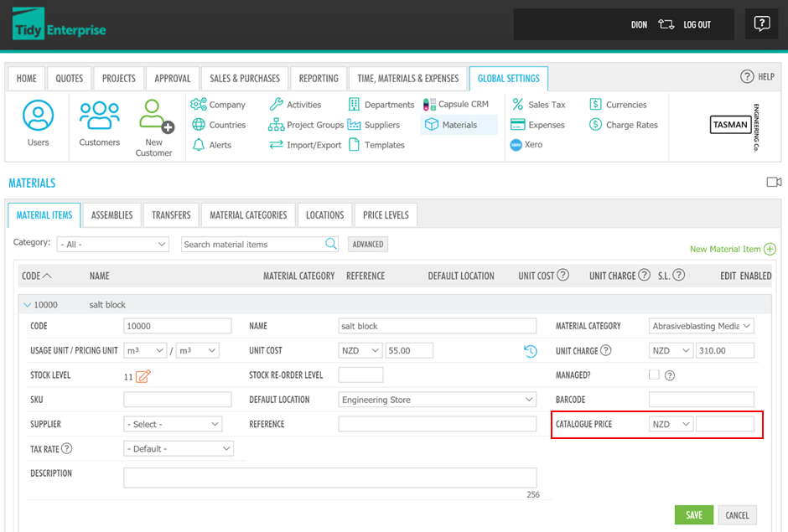Open Capsule CRM integration
Viewport: 788px width, 532px height.
pos(456,104)
